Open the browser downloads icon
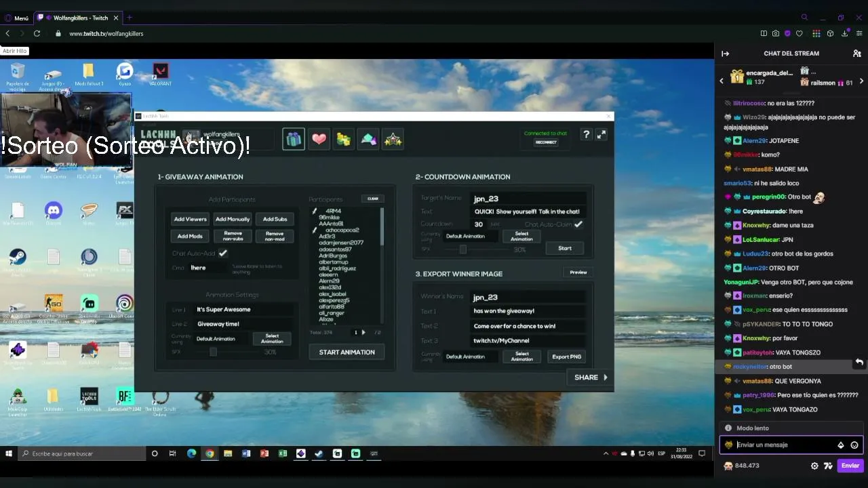This screenshot has height=488, width=868. [845, 33]
